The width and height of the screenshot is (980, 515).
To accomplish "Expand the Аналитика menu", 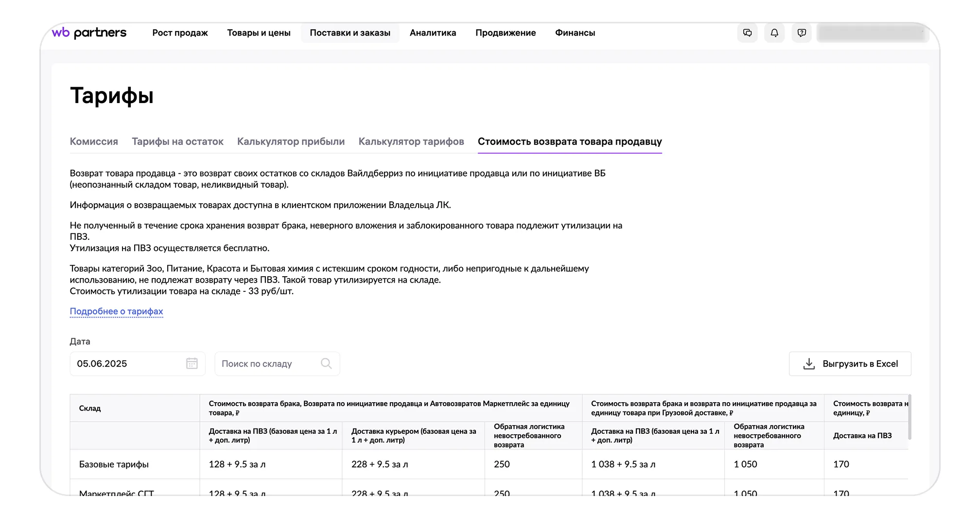I will click(x=433, y=33).
